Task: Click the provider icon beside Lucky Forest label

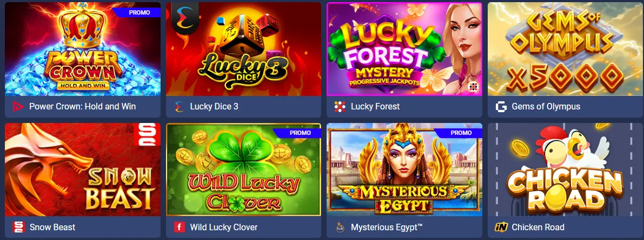Action: [340, 107]
